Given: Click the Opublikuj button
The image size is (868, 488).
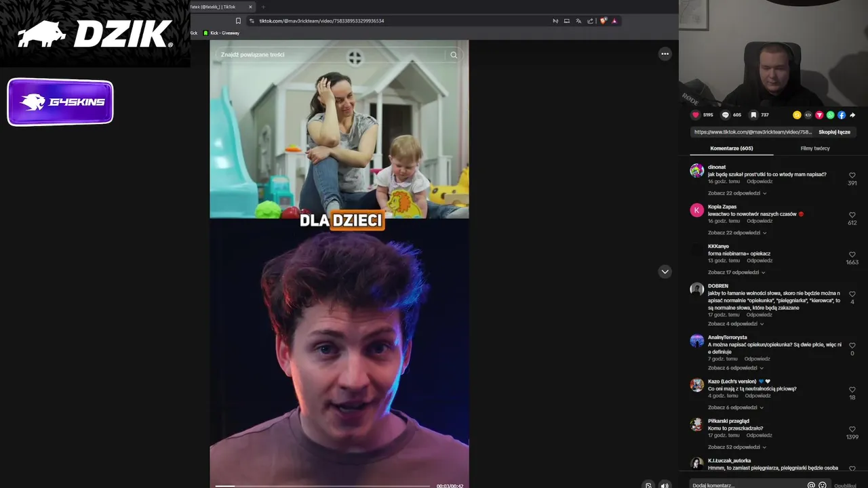Looking at the screenshot, I should click(x=846, y=485).
